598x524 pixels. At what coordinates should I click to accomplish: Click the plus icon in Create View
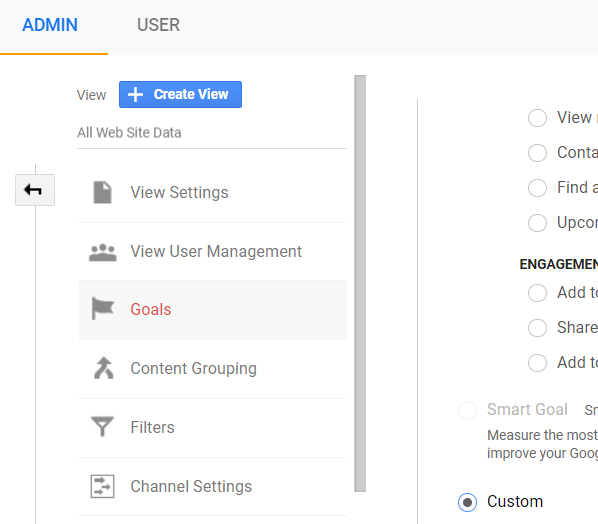point(135,95)
